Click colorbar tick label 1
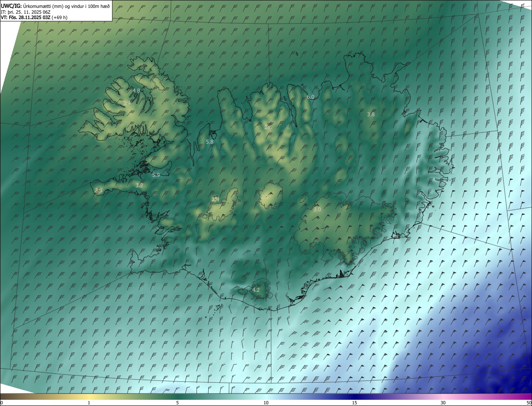The width and height of the screenshot is (532, 406). point(89,403)
